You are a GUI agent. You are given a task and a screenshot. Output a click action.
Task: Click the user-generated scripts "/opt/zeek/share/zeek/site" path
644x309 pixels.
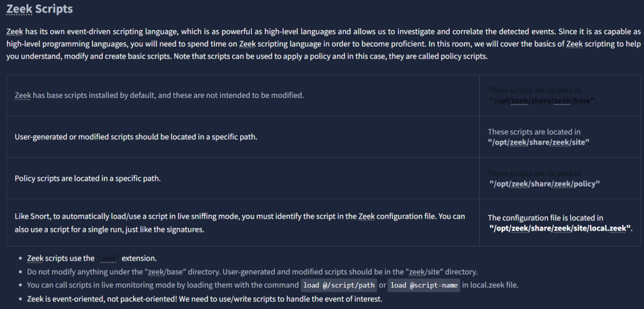(538, 141)
